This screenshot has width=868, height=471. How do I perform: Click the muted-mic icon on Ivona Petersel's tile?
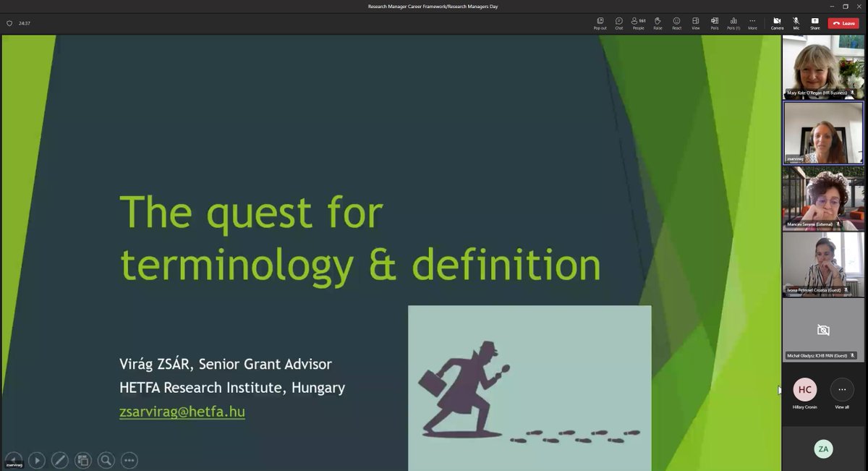pyautogui.click(x=847, y=290)
